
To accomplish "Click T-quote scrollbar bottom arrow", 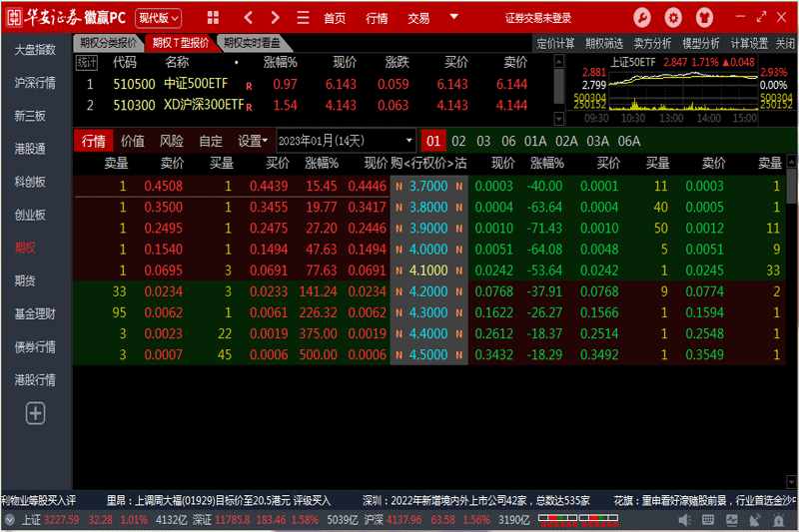I will pyautogui.click(x=791, y=481).
